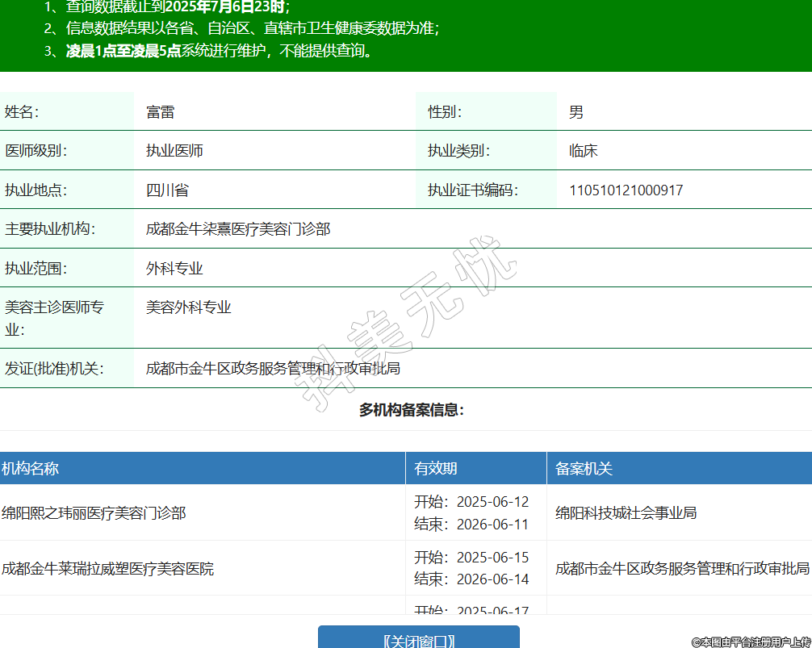The image size is (812, 648).
Task: Click the 美容外科专业 specialty value
Action: [189, 307]
